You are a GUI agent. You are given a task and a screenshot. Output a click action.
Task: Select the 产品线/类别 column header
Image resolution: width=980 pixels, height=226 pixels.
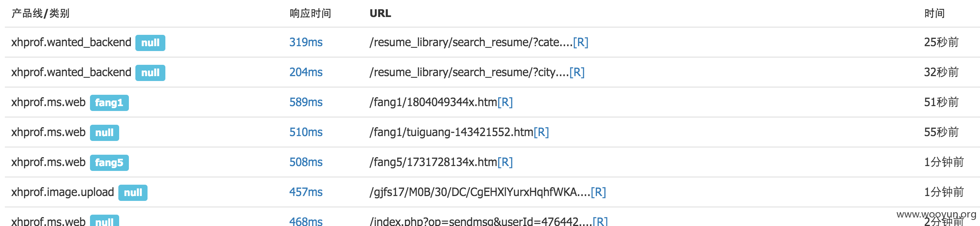(x=40, y=13)
